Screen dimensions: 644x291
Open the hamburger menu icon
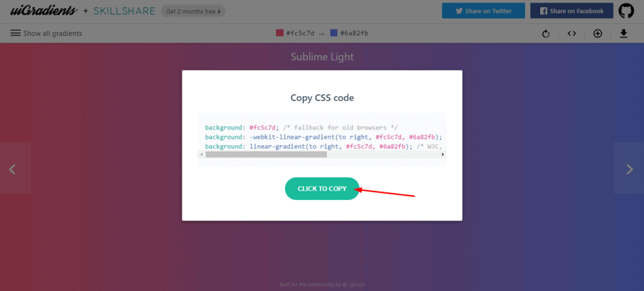[x=16, y=33]
